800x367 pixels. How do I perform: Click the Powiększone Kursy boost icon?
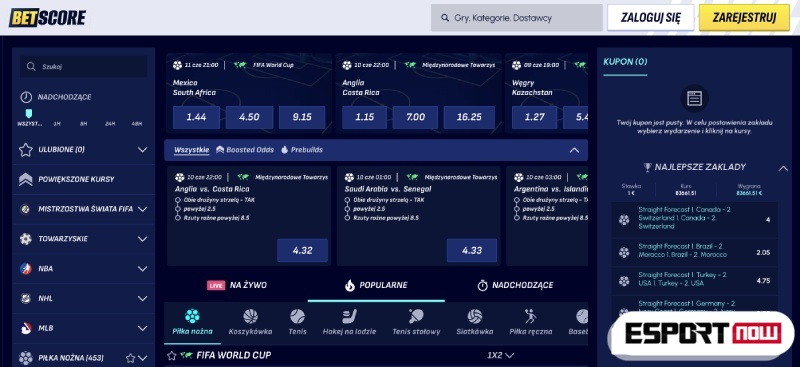click(x=26, y=179)
